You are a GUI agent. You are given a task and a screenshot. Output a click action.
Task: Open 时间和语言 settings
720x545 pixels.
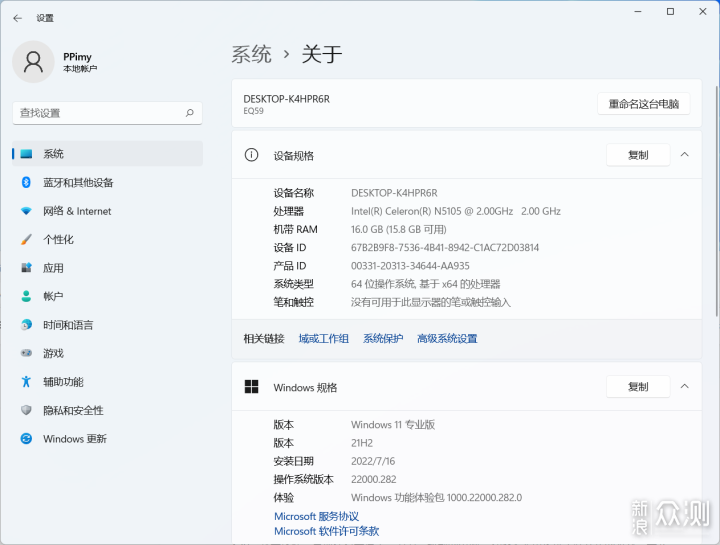[x=107, y=325]
